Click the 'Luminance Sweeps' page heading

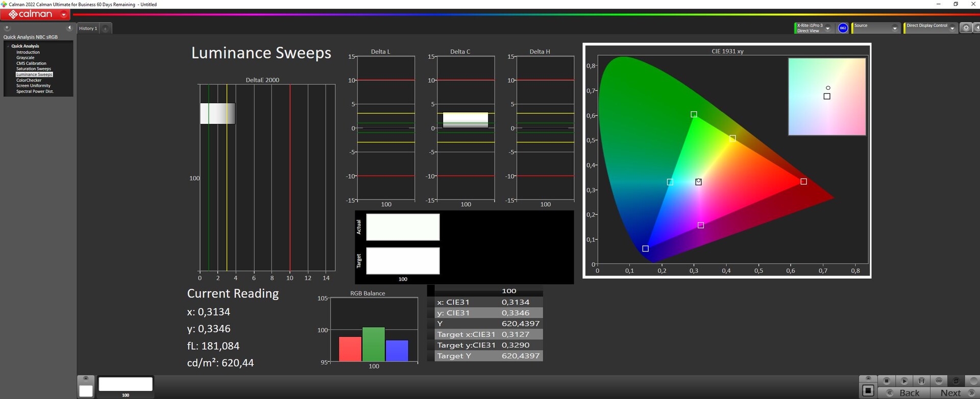point(261,53)
